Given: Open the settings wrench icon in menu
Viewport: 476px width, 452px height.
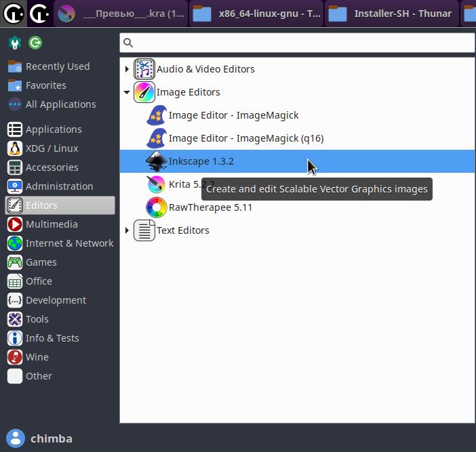Looking at the screenshot, I should tap(14, 43).
